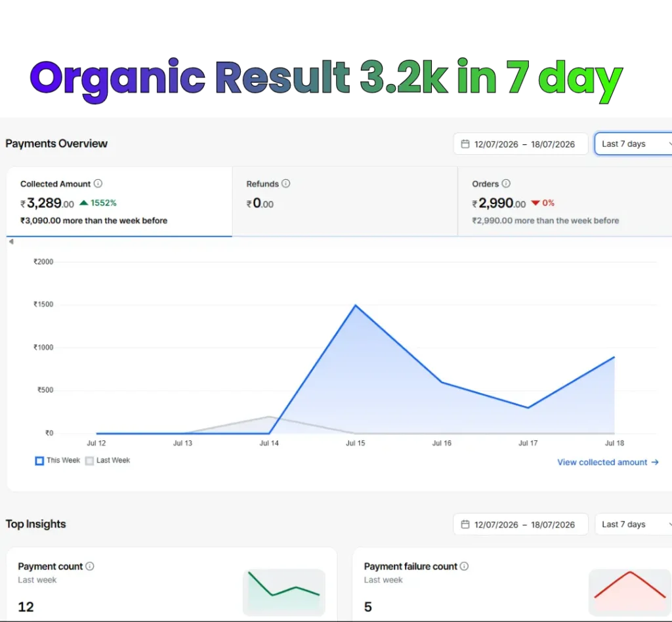Click the ₹2,990.00 orders value
The image size is (672, 622).
point(499,203)
